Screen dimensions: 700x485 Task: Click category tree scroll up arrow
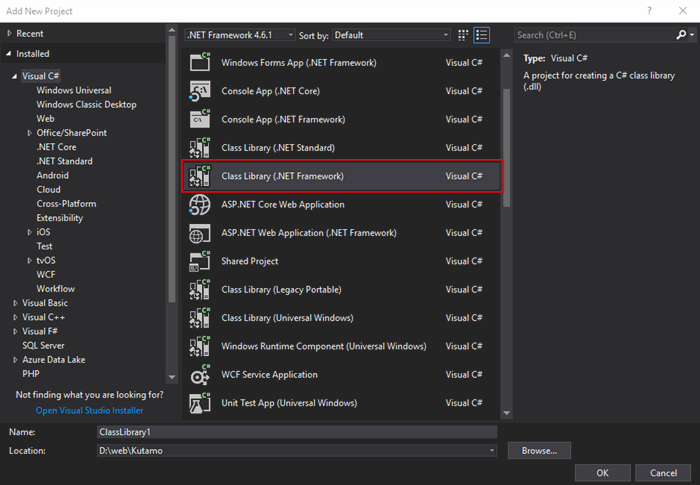172,30
